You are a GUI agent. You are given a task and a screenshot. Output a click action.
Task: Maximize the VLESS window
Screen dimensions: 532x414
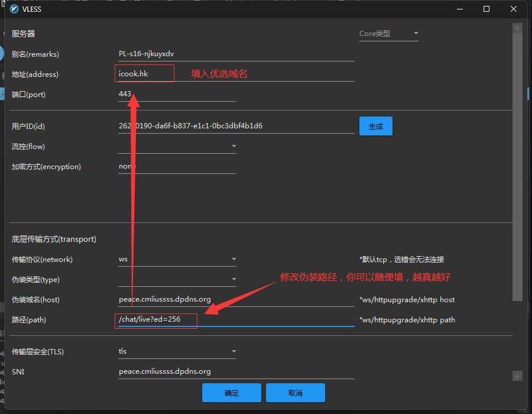[486, 9]
